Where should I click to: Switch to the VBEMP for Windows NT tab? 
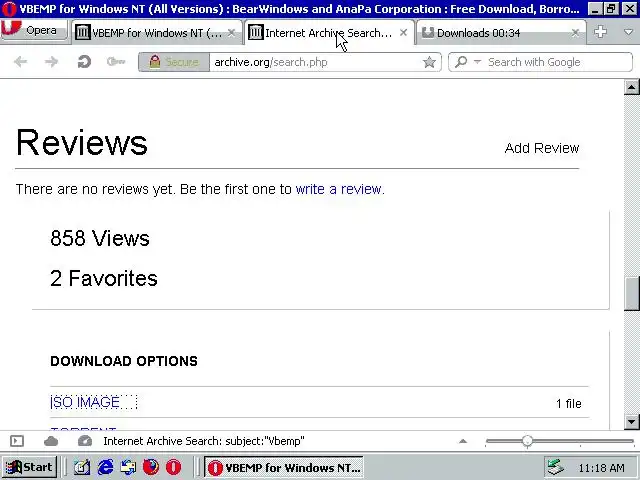click(156, 33)
